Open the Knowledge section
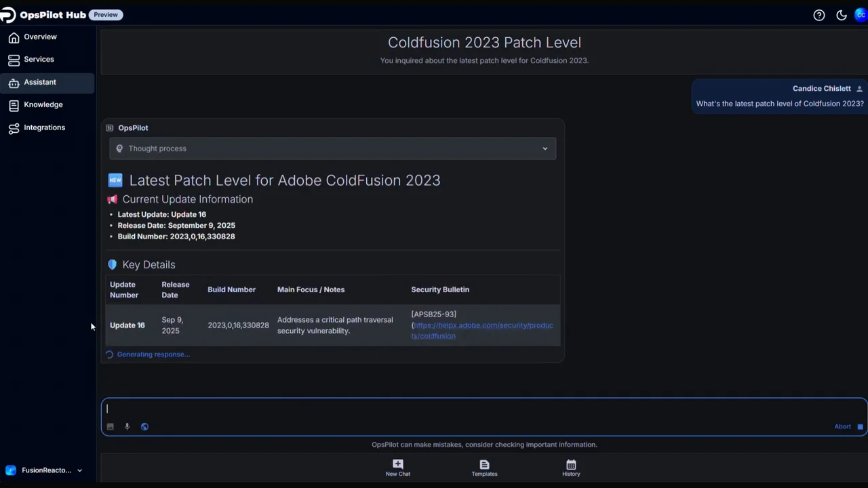868x488 pixels. tap(43, 105)
